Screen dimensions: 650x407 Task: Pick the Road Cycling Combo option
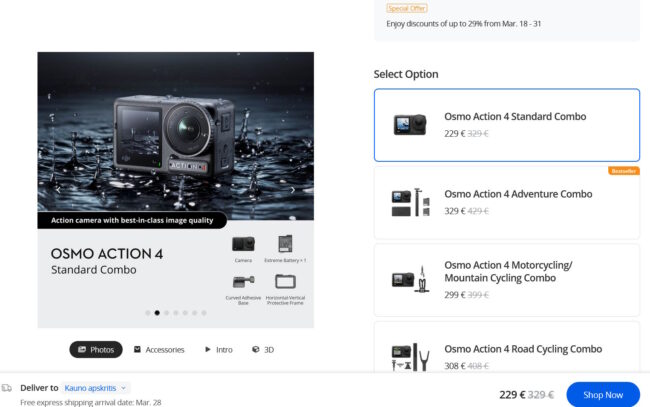[x=506, y=355]
